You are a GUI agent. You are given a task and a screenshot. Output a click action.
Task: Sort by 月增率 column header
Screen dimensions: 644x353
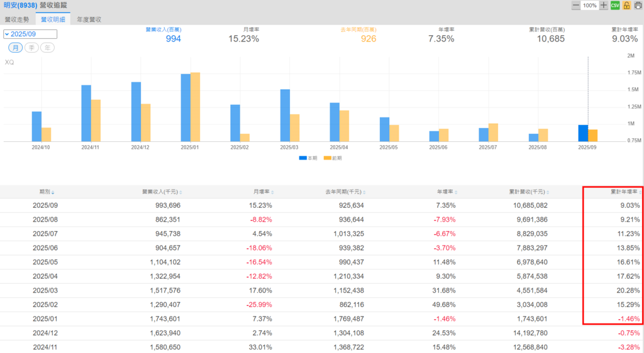pos(264,192)
